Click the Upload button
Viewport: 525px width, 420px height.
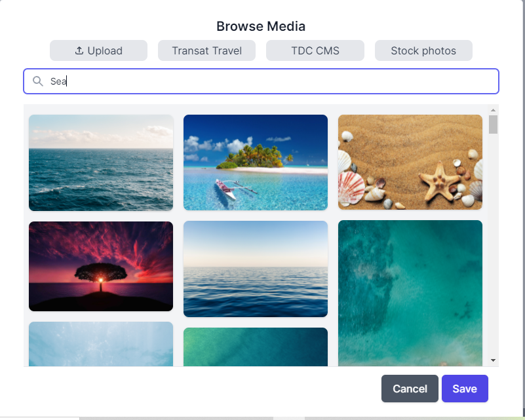pyautogui.click(x=98, y=50)
